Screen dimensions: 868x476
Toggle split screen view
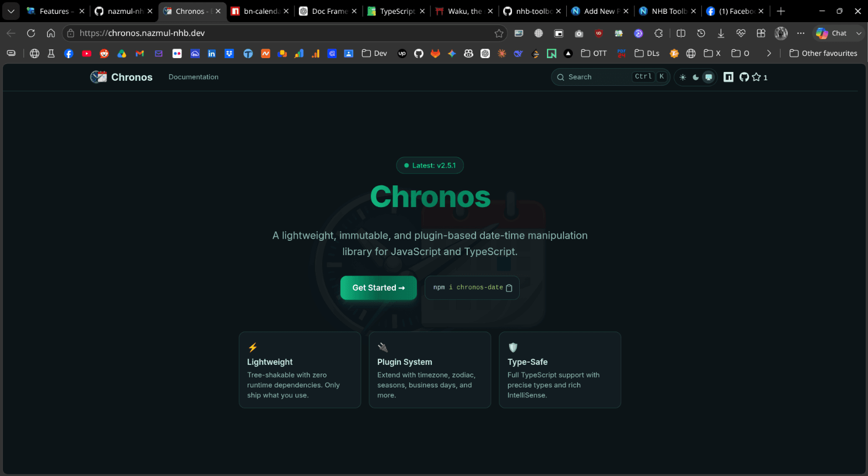(681, 33)
